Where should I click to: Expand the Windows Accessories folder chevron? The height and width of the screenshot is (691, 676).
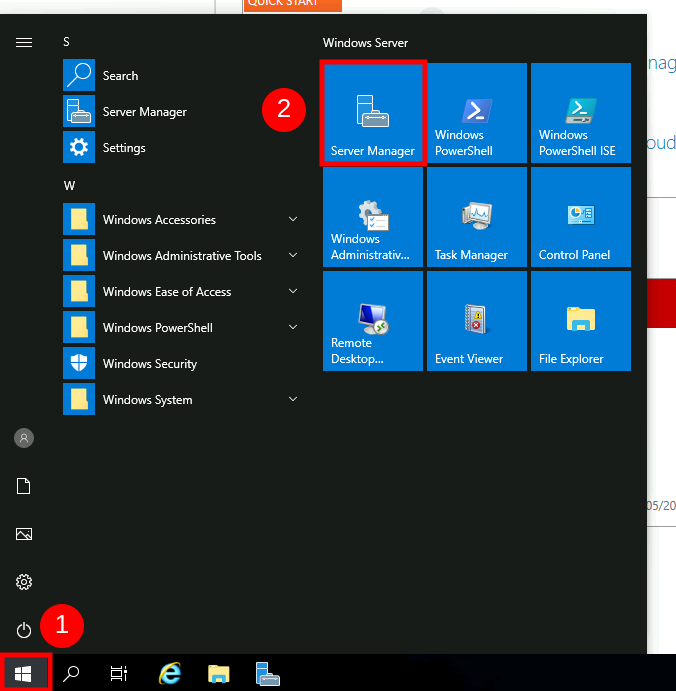pyautogui.click(x=293, y=219)
